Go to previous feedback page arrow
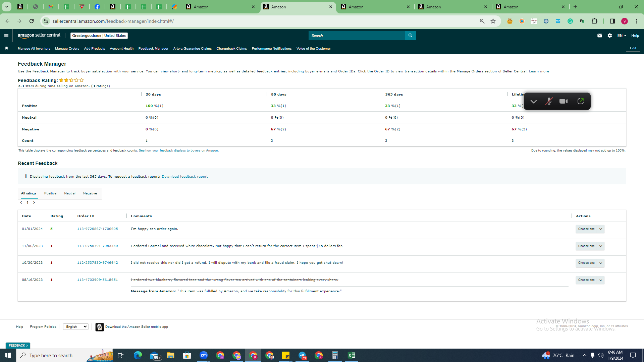 pos(21,202)
